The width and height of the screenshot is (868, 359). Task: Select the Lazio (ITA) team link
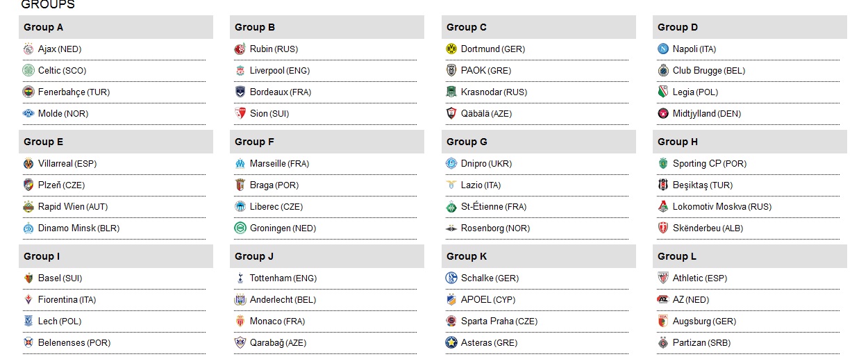[x=481, y=185]
